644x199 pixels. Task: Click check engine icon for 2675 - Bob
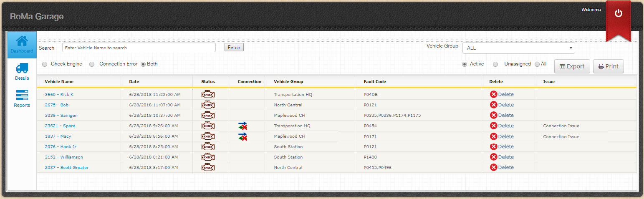(208, 105)
